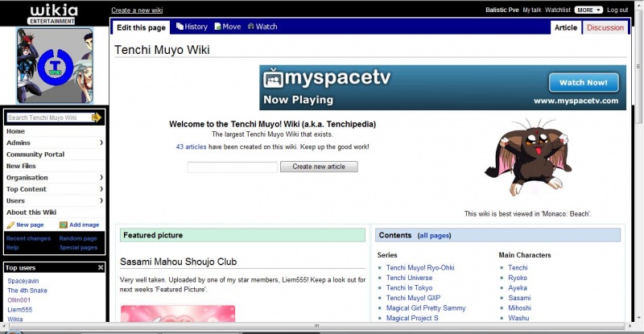Click the new article title input field
The height and width of the screenshot is (334, 644).
pos(233,167)
